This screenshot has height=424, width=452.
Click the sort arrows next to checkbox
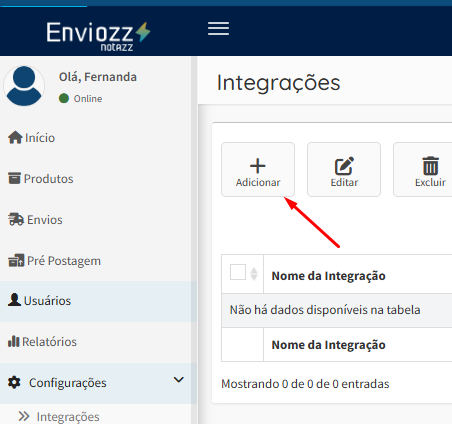pyautogui.click(x=254, y=274)
